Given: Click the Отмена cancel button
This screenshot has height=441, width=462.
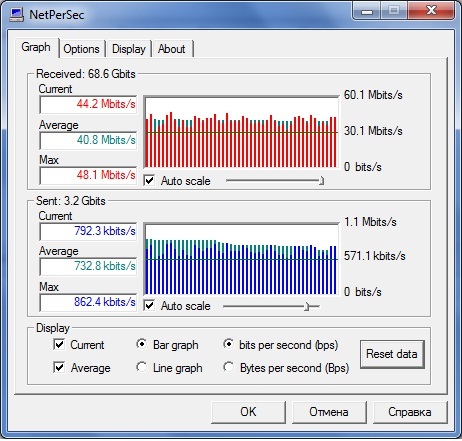Looking at the screenshot, I should tap(329, 412).
